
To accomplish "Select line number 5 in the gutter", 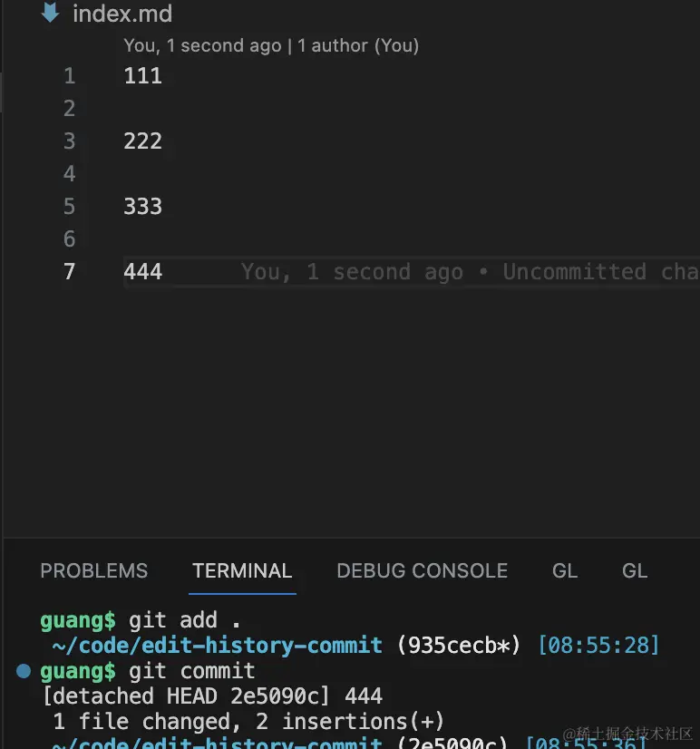I will pos(70,207).
